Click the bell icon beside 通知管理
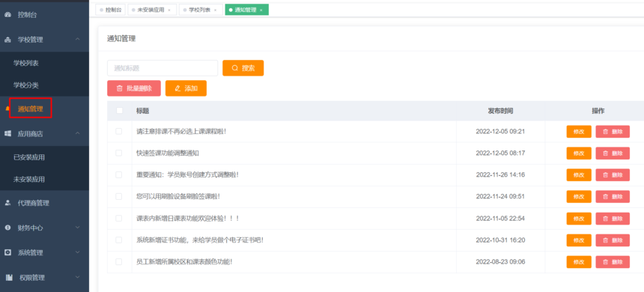644x292 pixels. [7, 109]
